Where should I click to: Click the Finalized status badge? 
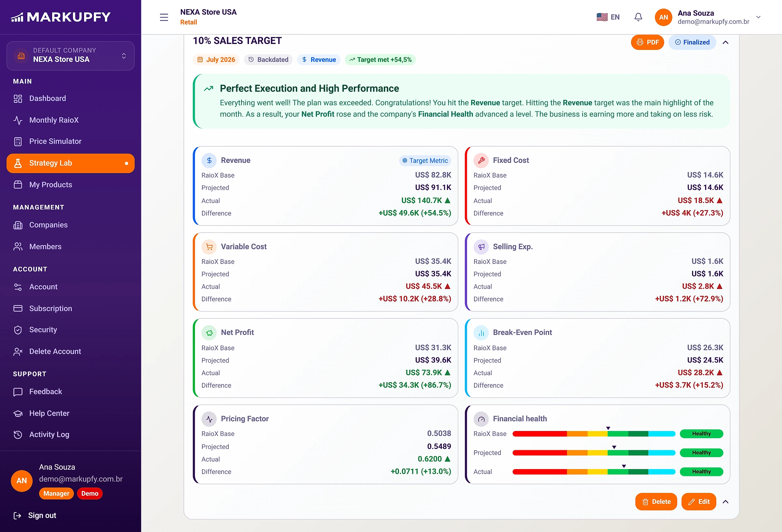tap(692, 42)
